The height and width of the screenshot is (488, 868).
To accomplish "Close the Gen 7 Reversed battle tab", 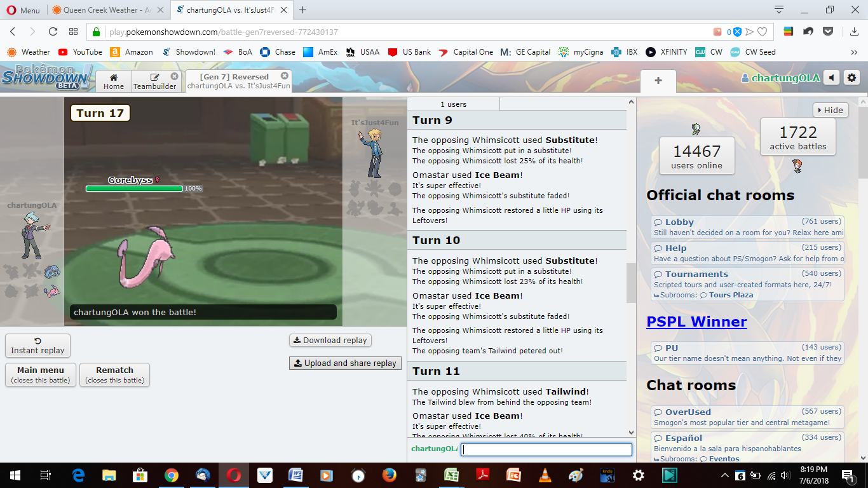I will 285,76.
